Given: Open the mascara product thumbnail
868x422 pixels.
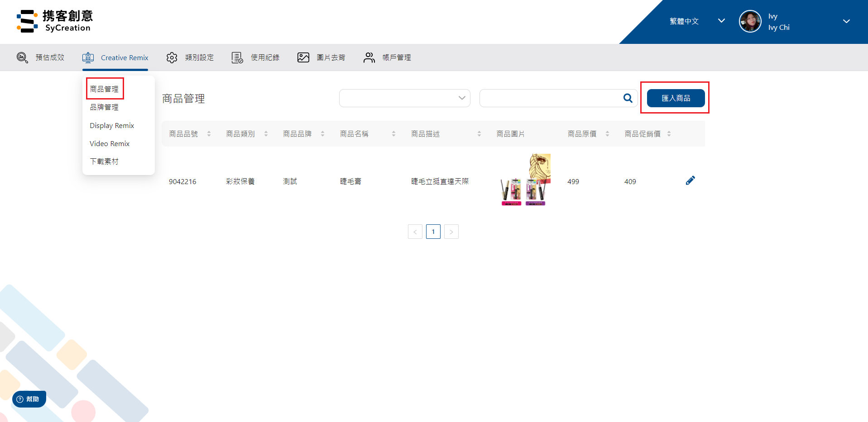Looking at the screenshot, I should coord(526,180).
